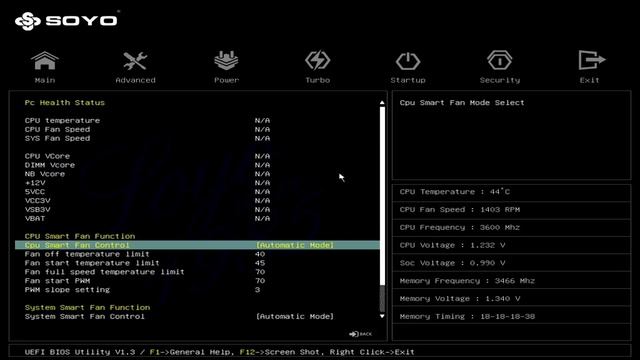Click the +12V row label
Viewport: 640px width, 360px height.
35,183
